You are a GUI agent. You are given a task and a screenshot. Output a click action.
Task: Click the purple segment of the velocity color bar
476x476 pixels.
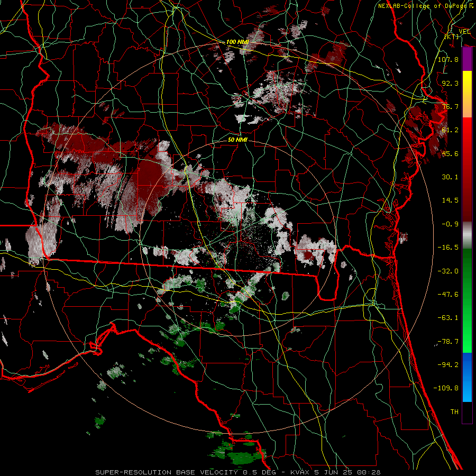pyautogui.click(x=467, y=59)
